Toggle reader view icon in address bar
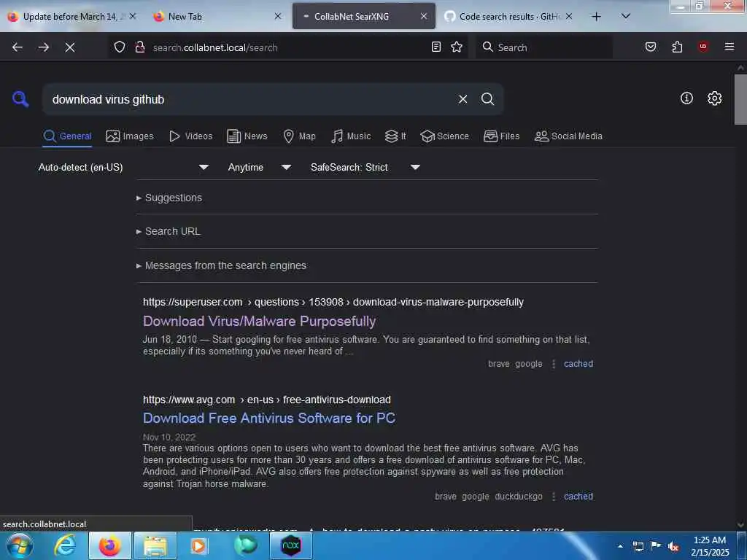 436,47
